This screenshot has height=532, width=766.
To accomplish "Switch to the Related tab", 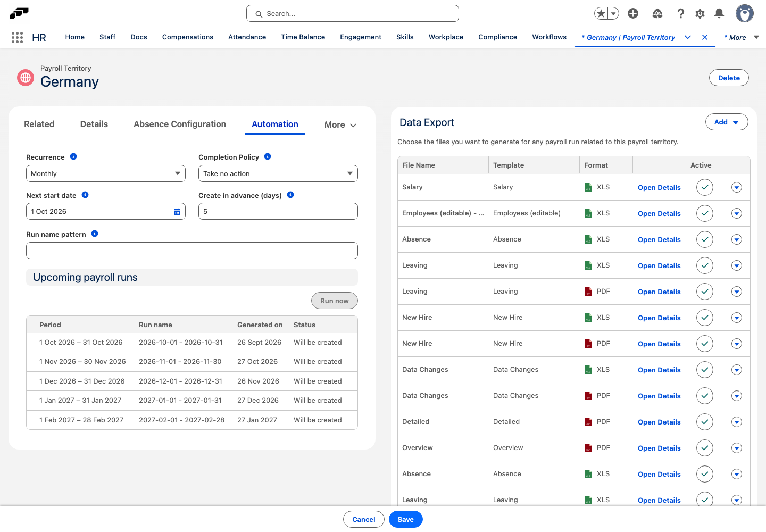I will pyautogui.click(x=39, y=124).
